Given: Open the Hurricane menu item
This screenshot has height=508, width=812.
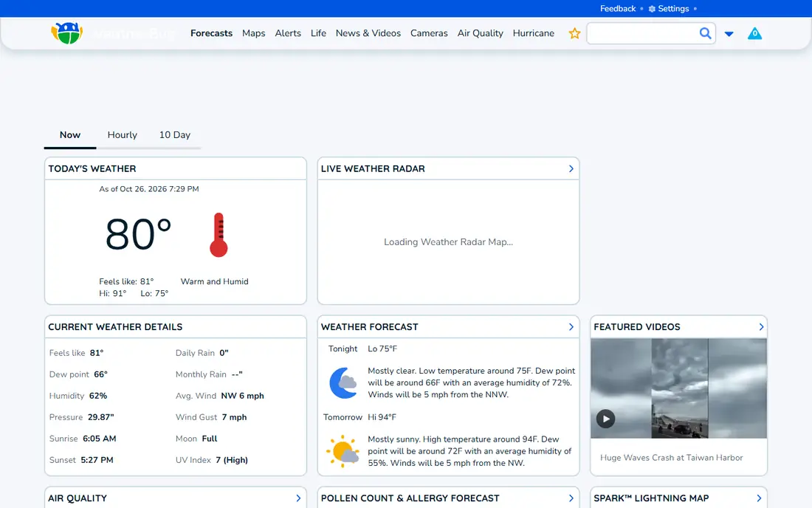Looking at the screenshot, I should (534, 33).
